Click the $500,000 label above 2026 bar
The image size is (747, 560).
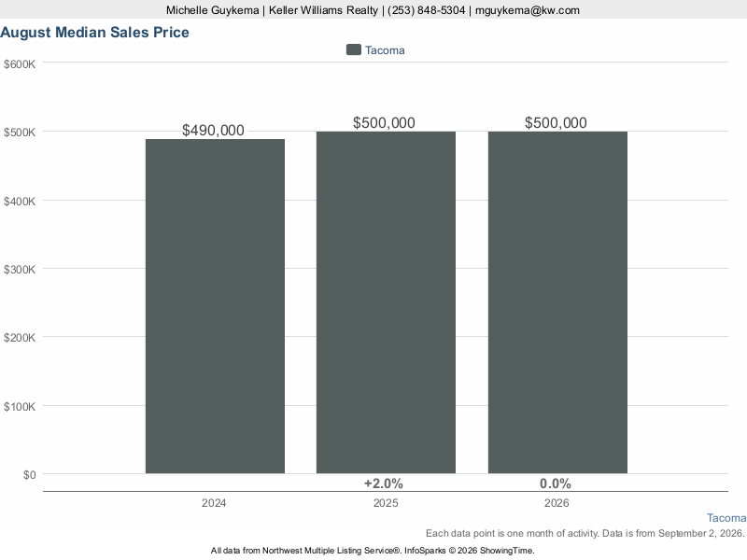(556, 122)
